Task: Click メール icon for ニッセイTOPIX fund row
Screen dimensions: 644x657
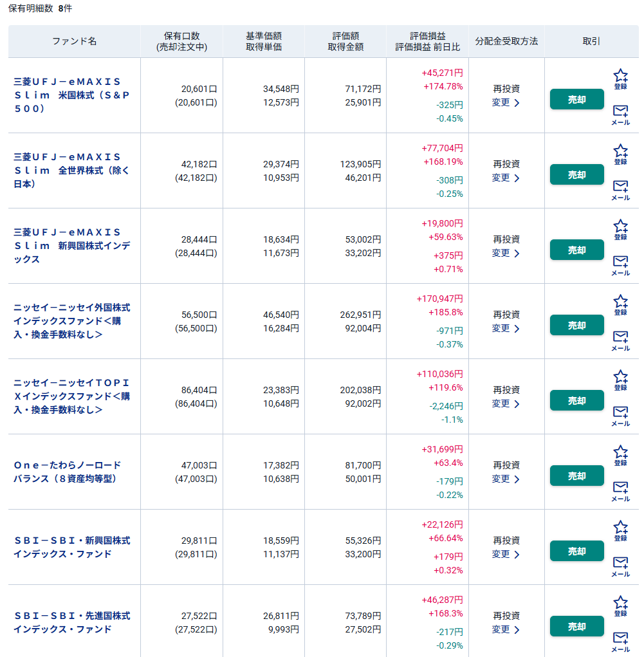Action: pos(621,416)
